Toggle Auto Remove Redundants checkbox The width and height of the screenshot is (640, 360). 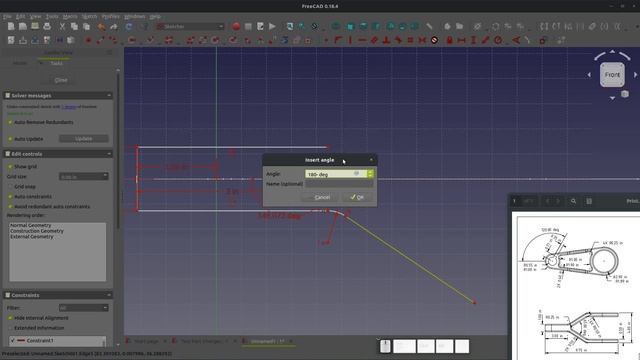10,122
